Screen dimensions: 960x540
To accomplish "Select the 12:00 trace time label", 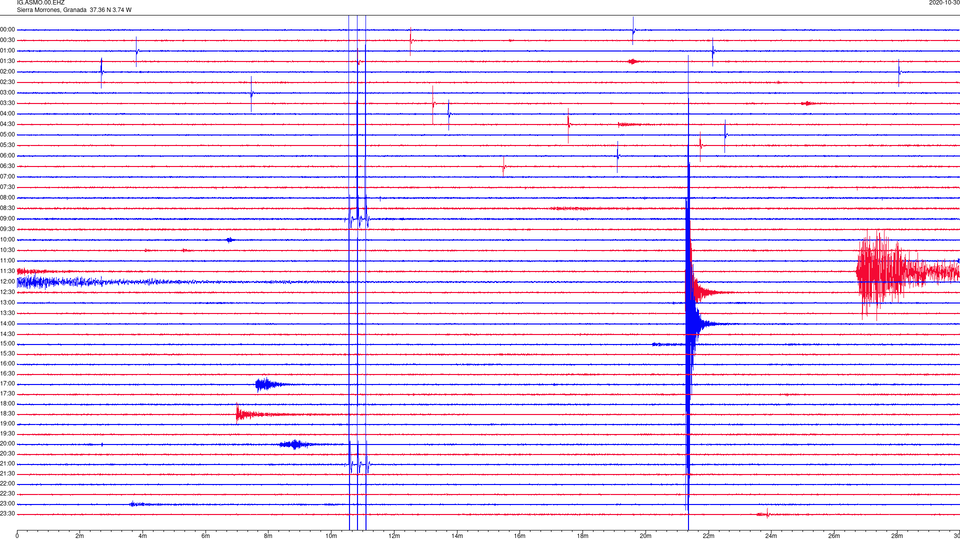I will coord(8,282).
